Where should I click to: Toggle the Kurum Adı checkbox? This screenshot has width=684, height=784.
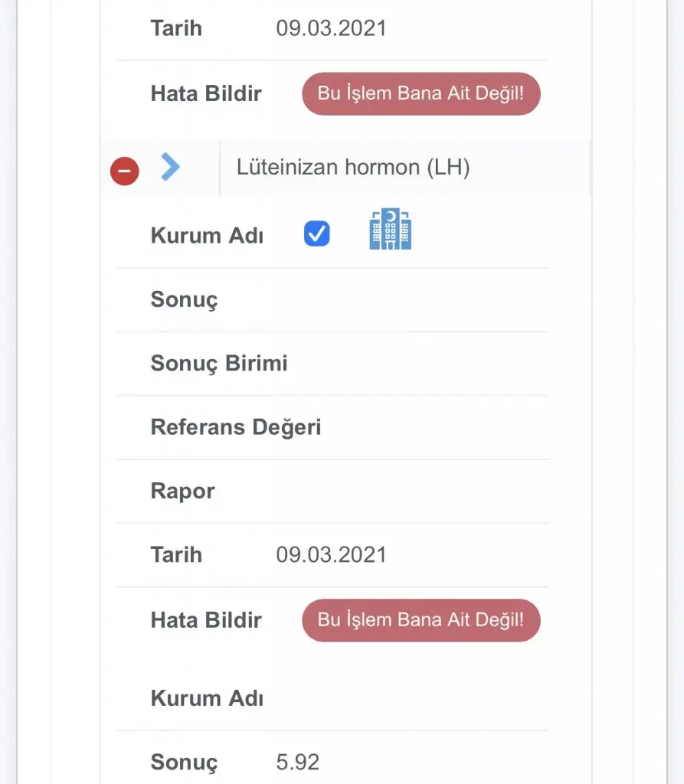click(x=317, y=234)
